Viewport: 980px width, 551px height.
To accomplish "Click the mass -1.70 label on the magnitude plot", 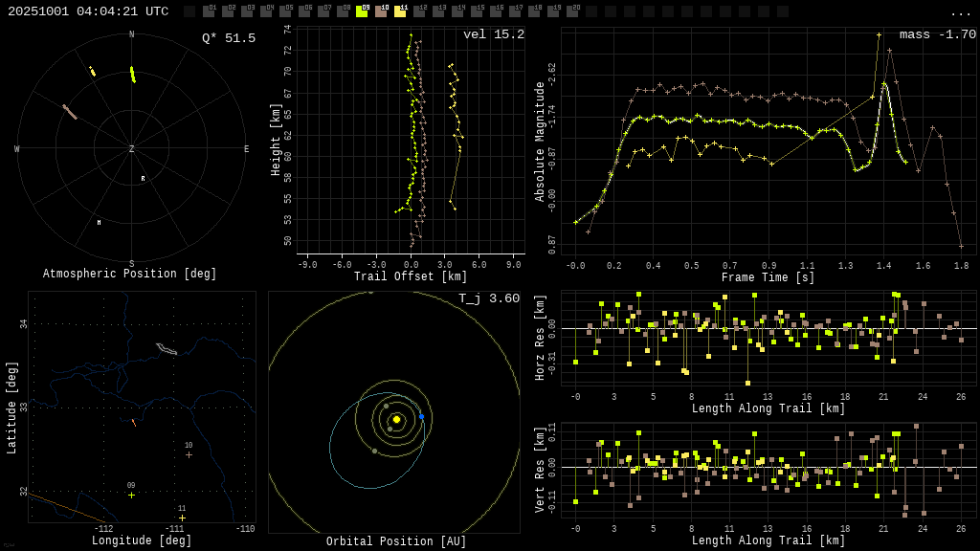I will pos(937,34).
